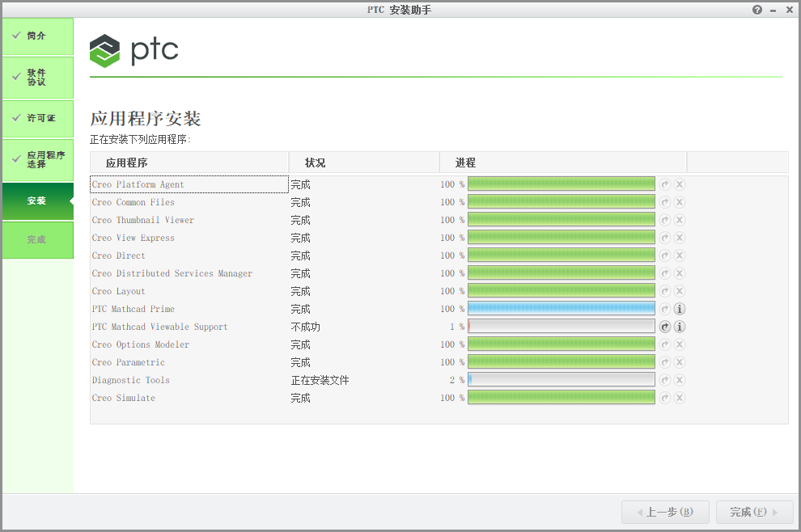Click retry icon for Creo Parametric
The image size is (801, 532).
tap(664, 362)
